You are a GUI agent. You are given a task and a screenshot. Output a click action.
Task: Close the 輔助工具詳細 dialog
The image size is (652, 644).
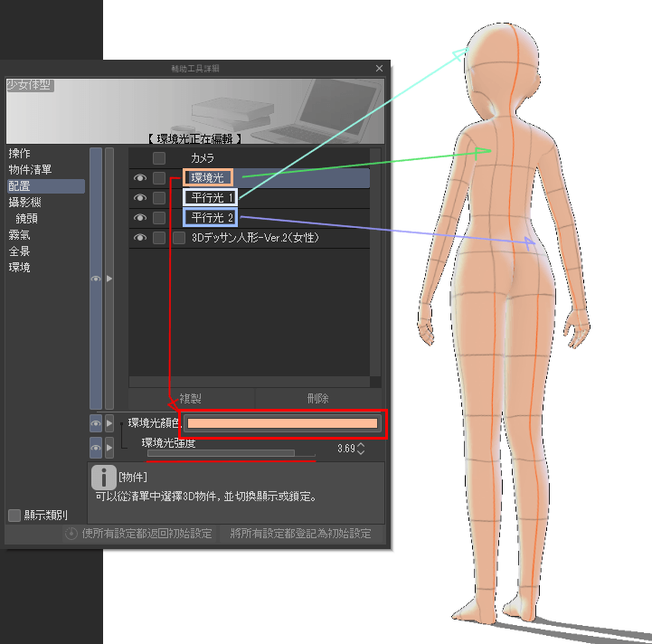[379, 68]
